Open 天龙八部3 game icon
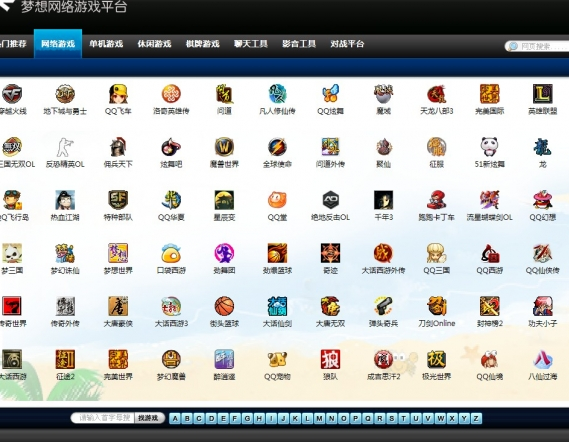The image size is (569, 442). pos(437,94)
